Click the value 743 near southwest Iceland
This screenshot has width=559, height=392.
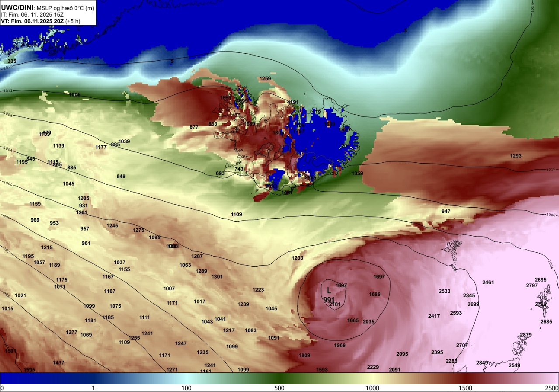pyautogui.click(x=239, y=169)
